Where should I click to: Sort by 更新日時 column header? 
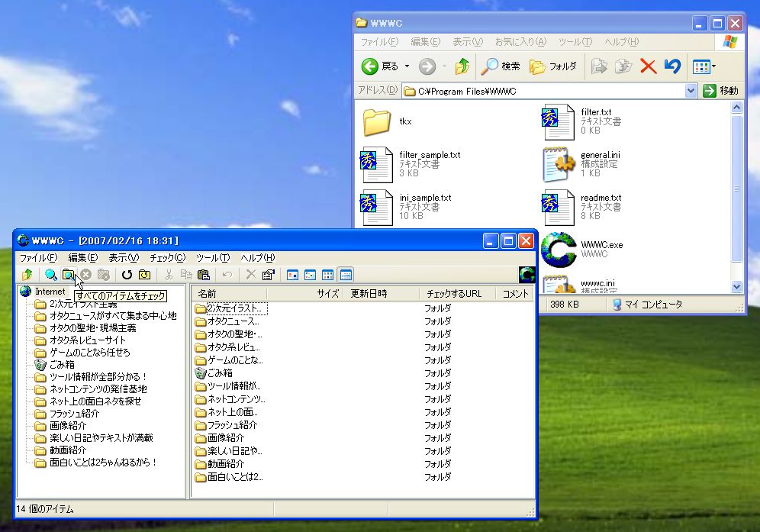[382, 293]
